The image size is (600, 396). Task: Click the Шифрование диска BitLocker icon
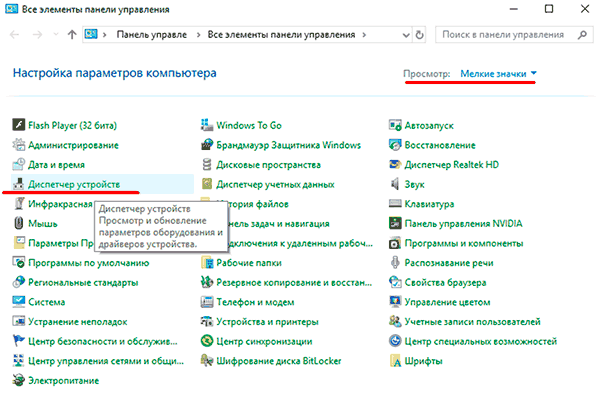click(x=207, y=361)
